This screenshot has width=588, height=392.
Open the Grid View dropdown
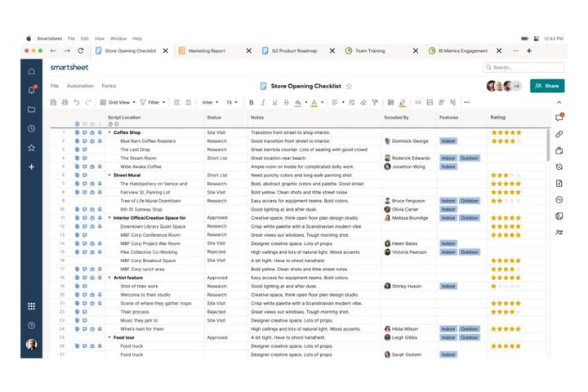(118, 102)
